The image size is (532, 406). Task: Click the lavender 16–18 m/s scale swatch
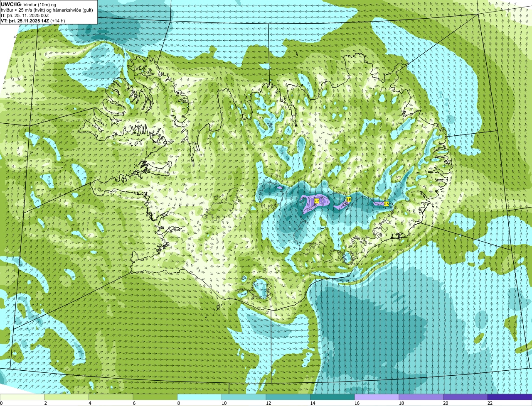pos(377,397)
